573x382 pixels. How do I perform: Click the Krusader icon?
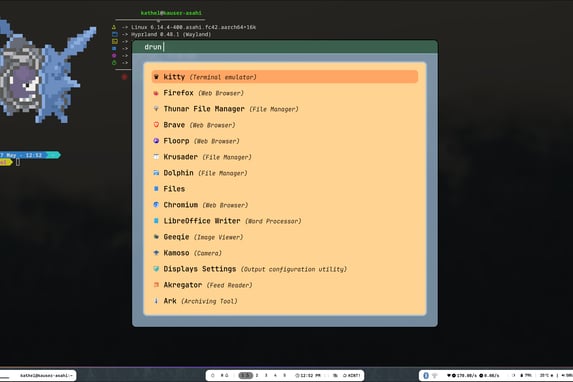[x=156, y=157]
